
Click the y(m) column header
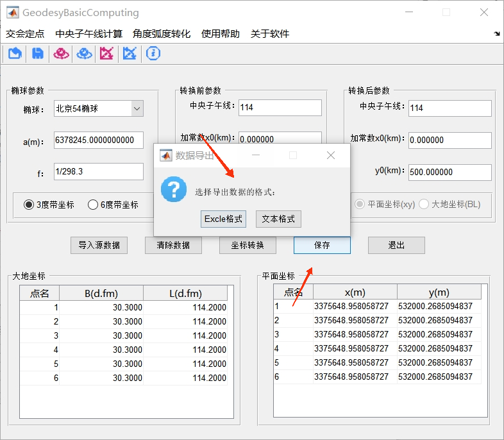click(439, 292)
